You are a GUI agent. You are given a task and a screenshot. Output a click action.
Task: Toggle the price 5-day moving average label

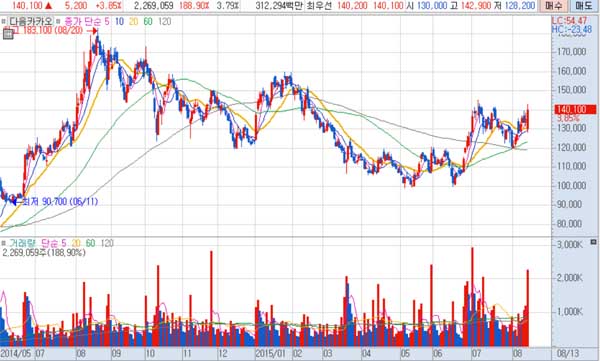tap(107, 21)
